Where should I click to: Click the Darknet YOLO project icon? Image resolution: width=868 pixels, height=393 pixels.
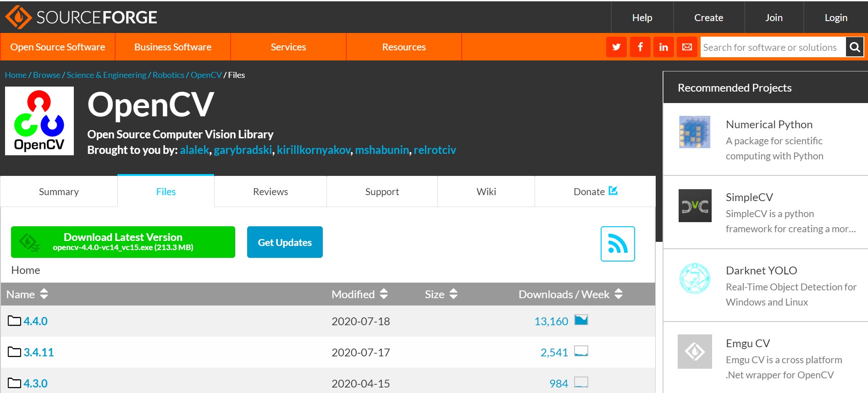[x=695, y=278]
